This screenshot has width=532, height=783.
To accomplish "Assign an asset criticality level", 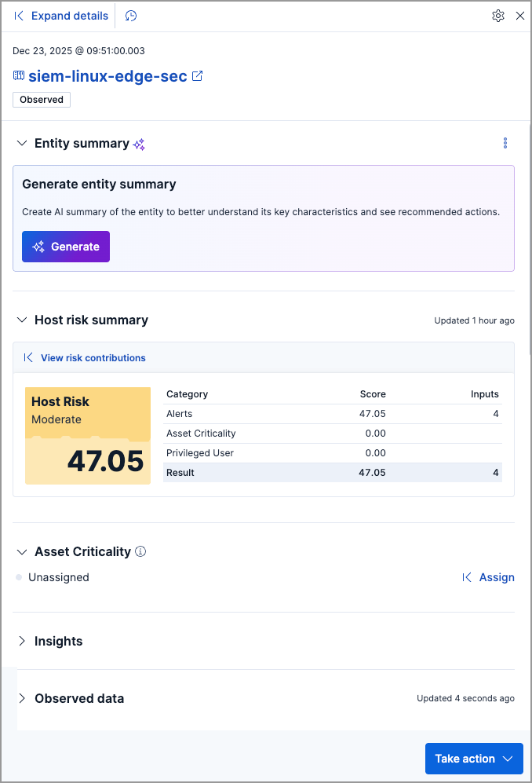I will tap(497, 577).
